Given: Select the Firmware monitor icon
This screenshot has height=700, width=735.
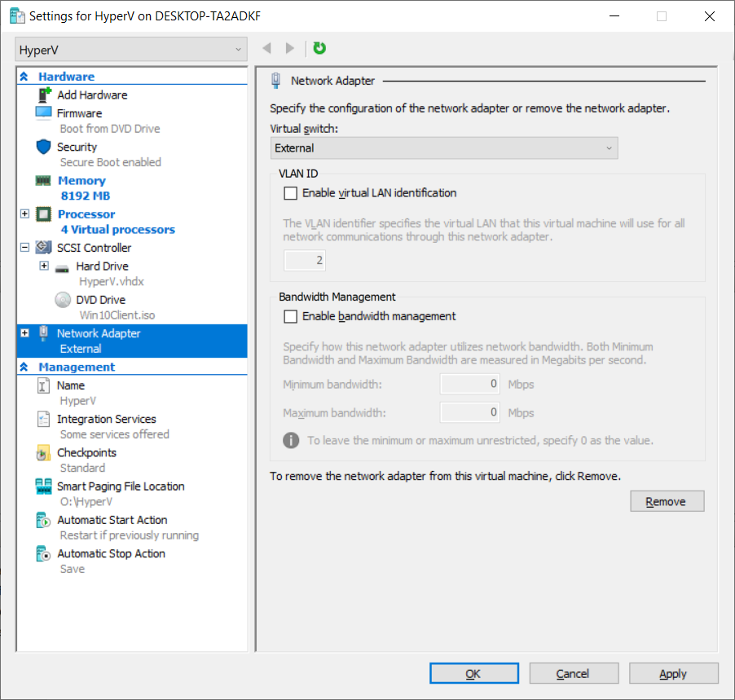Looking at the screenshot, I should (x=44, y=113).
